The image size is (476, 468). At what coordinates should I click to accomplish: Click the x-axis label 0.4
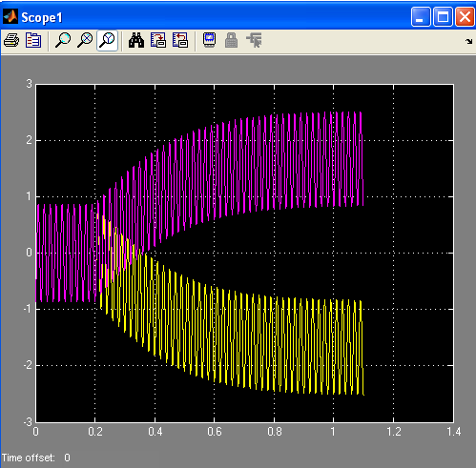pyautogui.click(x=155, y=432)
